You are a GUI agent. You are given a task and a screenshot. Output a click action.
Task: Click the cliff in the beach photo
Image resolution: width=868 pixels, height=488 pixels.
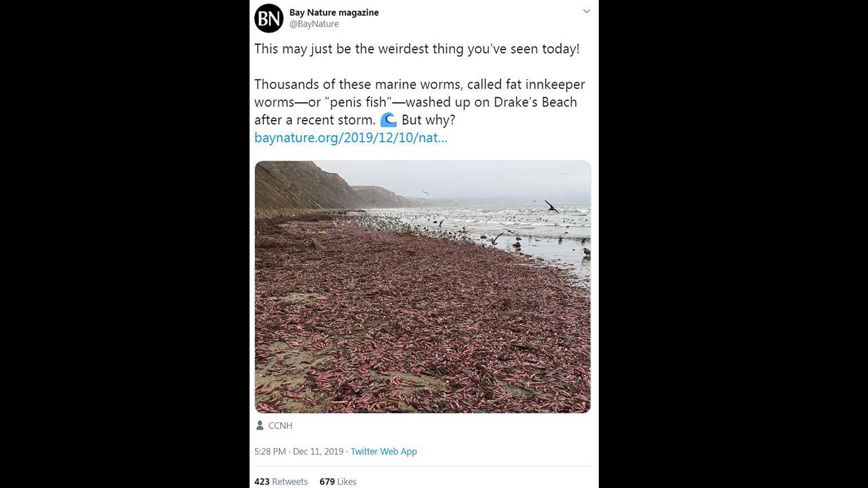tap(298, 186)
